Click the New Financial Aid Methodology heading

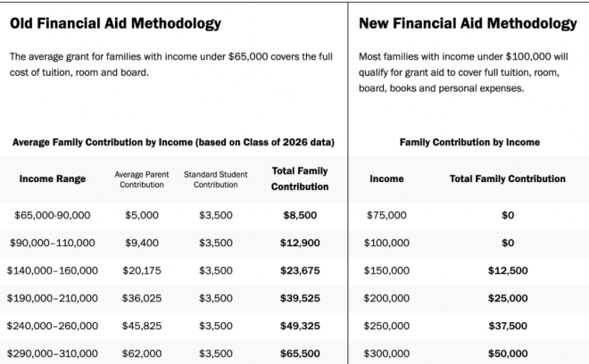(x=468, y=24)
